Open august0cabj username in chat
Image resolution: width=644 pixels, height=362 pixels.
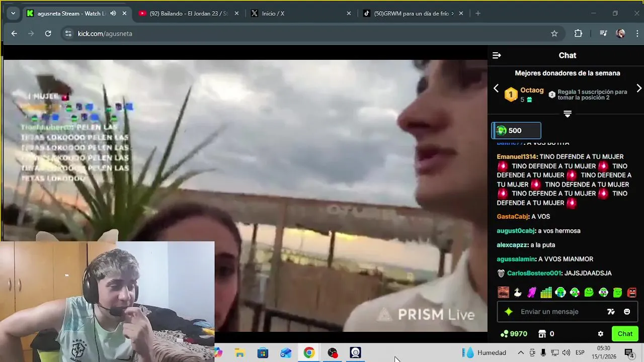pos(516,231)
